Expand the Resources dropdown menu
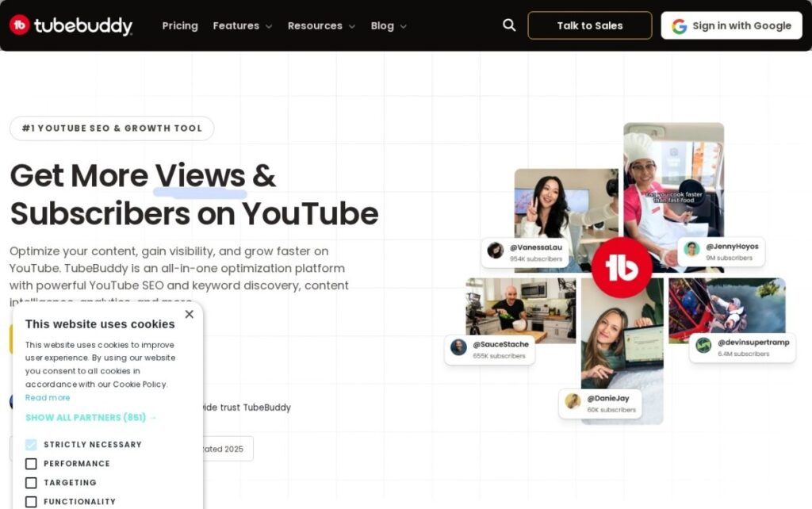The width and height of the screenshot is (812, 509). [322, 26]
